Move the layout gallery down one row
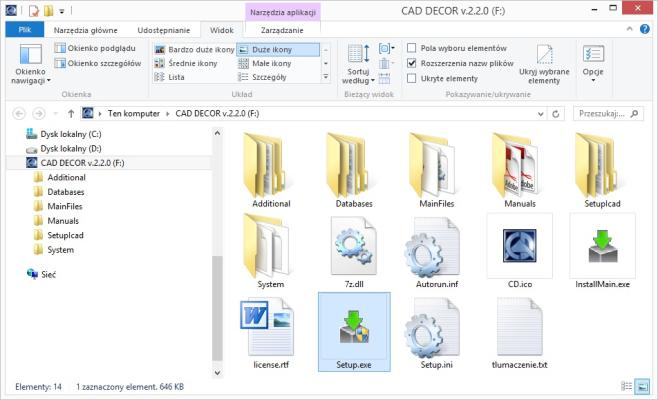Screen dimensions: 658x400 point(325,63)
